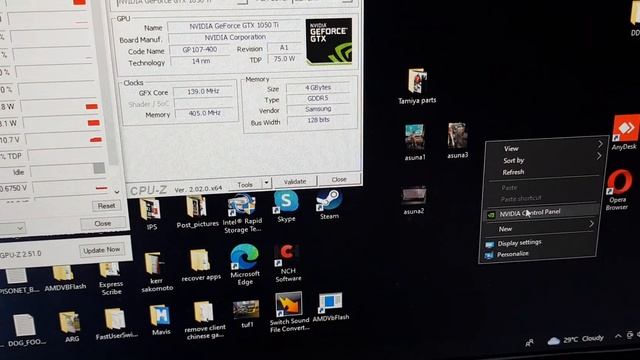Open the Tools dropdown arrow in CPU-Z

click(266, 183)
